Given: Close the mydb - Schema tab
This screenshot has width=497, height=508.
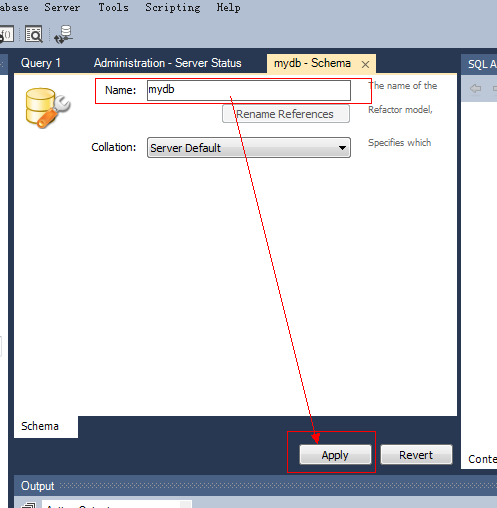Looking at the screenshot, I should (x=365, y=64).
